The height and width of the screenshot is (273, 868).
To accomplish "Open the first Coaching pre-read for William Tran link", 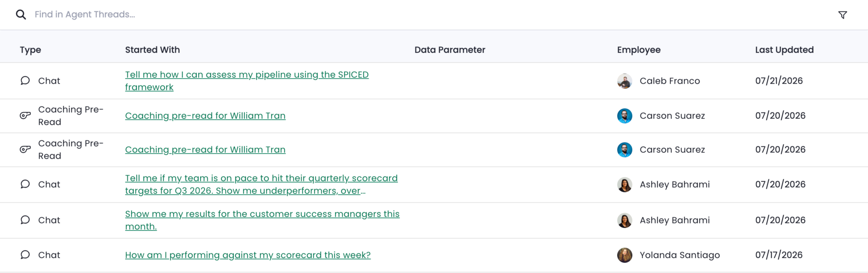I will pos(205,115).
